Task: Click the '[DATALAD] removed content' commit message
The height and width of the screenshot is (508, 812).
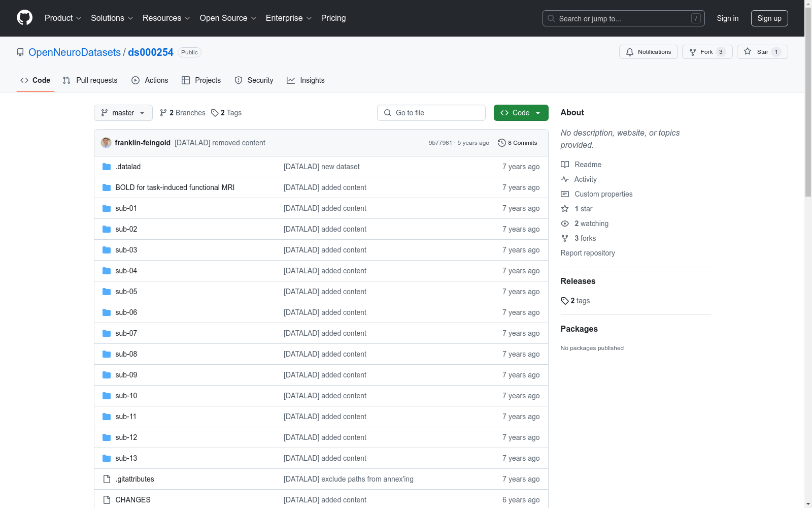Action: 220,143
